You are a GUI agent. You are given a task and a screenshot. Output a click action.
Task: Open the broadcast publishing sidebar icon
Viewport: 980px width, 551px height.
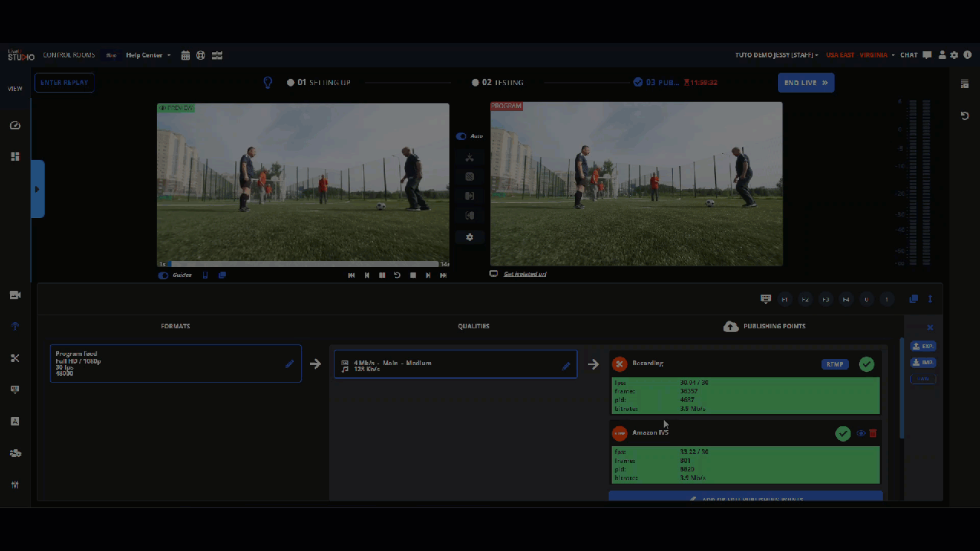15,326
